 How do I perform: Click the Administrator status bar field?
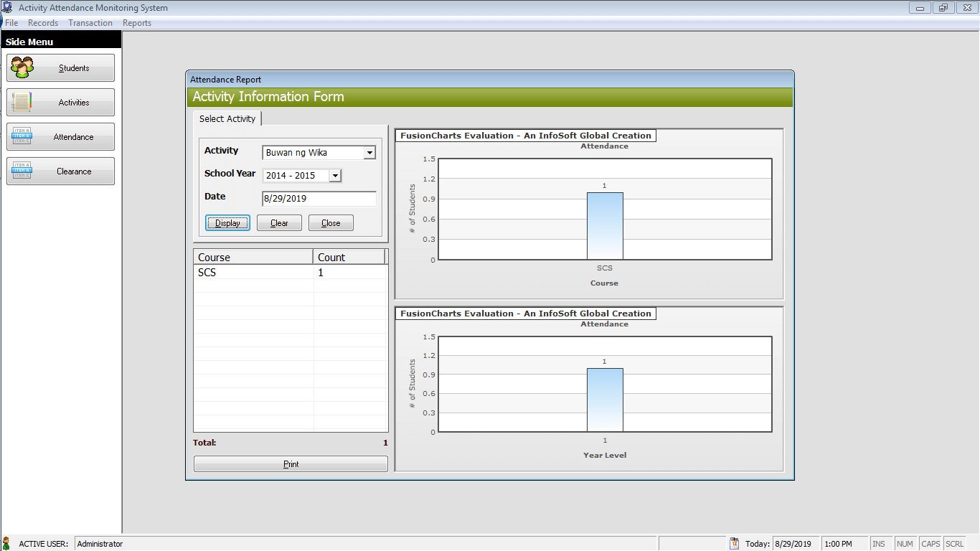365,544
